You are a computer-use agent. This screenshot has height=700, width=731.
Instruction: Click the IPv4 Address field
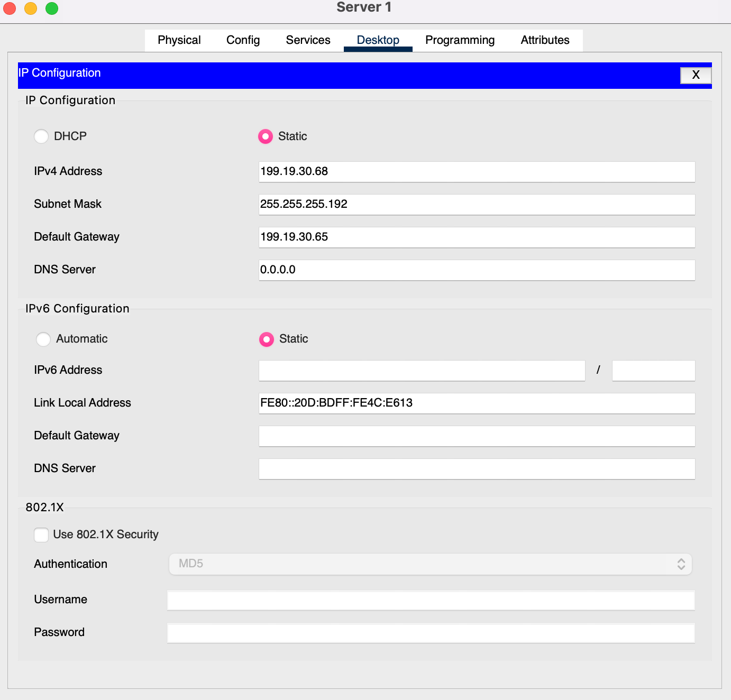pyautogui.click(x=477, y=172)
